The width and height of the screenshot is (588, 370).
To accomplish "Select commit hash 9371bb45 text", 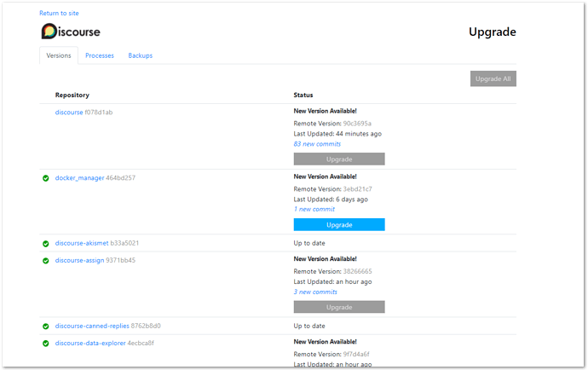I will [120, 260].
